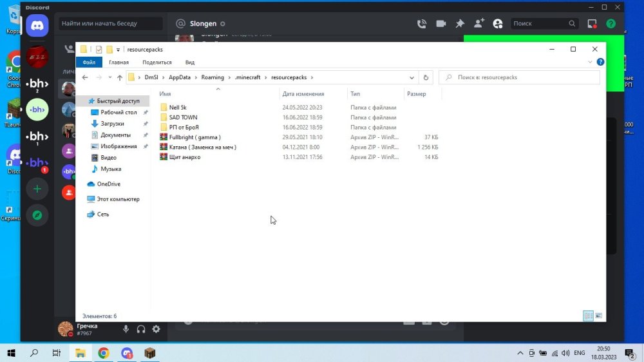Screen dimensions: 644x362
Task: Select Катана ( Заменка на меч ) archive
Action: coord(202,147)
